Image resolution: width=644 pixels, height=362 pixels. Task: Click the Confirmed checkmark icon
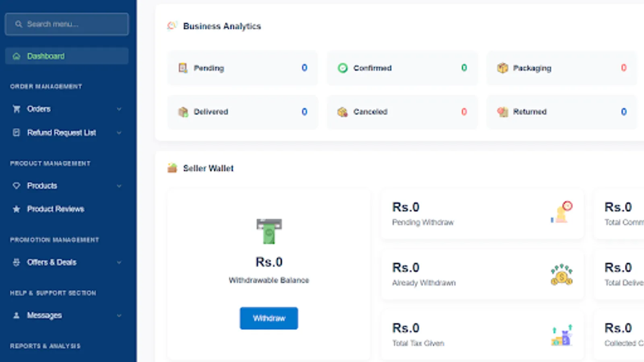coord(343,68)
